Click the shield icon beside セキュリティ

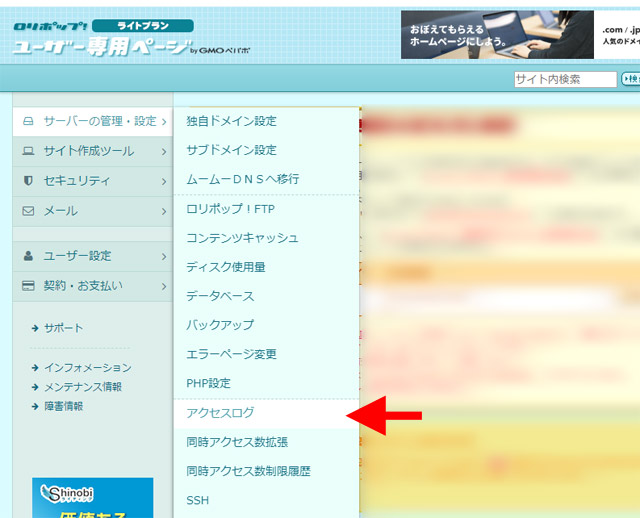[28, 181]
